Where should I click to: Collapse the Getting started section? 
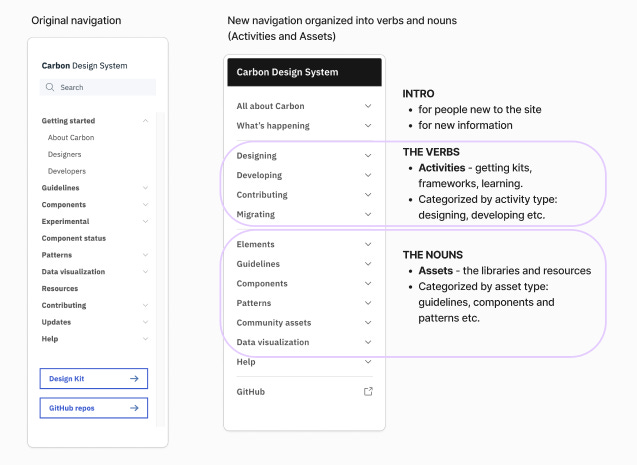145,121
